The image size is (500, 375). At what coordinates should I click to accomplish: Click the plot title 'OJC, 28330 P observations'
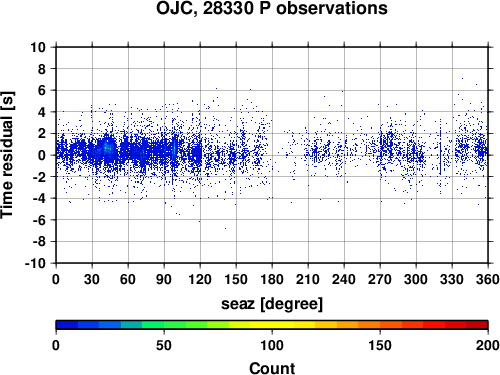[x=272, y=8]
